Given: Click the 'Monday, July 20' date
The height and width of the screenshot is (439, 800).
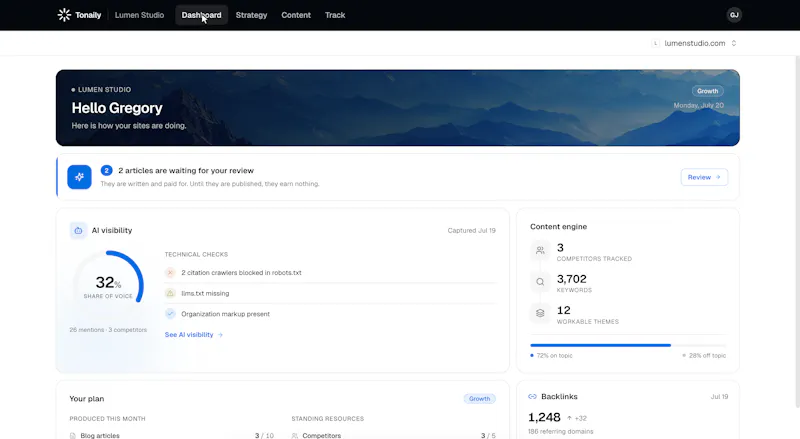Looking at the screenshot, I should 698,106.
